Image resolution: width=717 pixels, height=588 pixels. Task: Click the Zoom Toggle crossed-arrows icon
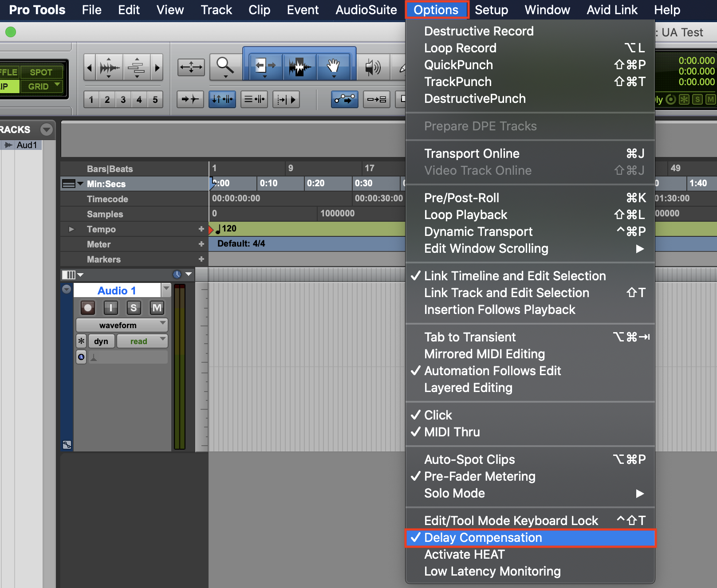coord(191,67)
